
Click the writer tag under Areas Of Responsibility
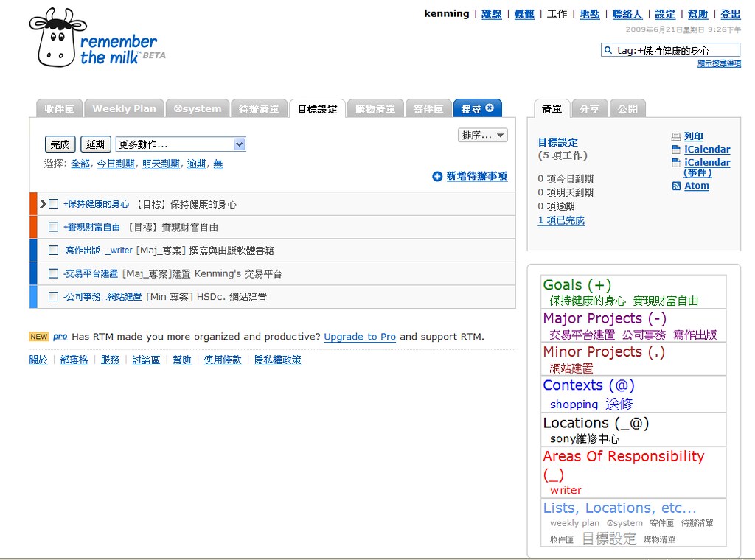(x=566, y=490)
